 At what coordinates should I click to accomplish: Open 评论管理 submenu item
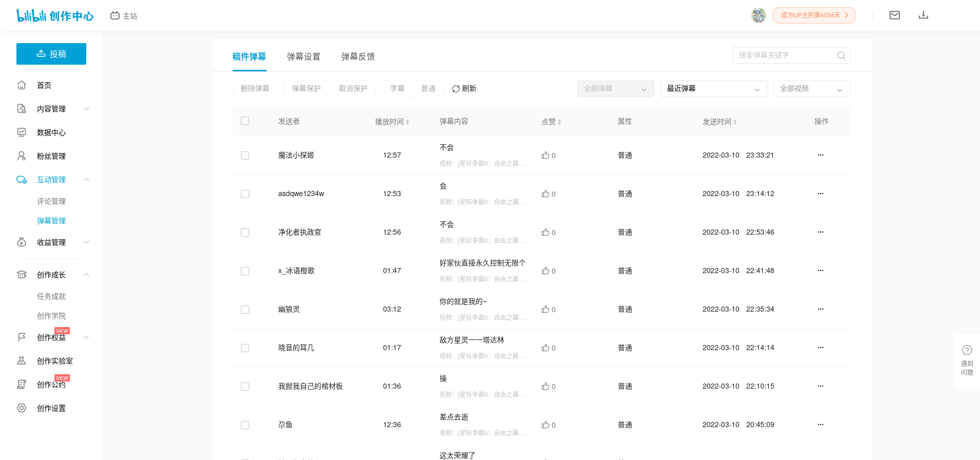[x=51, y=201]
